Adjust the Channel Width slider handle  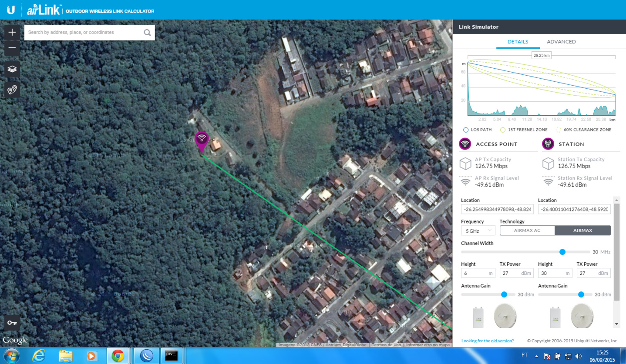tap(562, 252)
